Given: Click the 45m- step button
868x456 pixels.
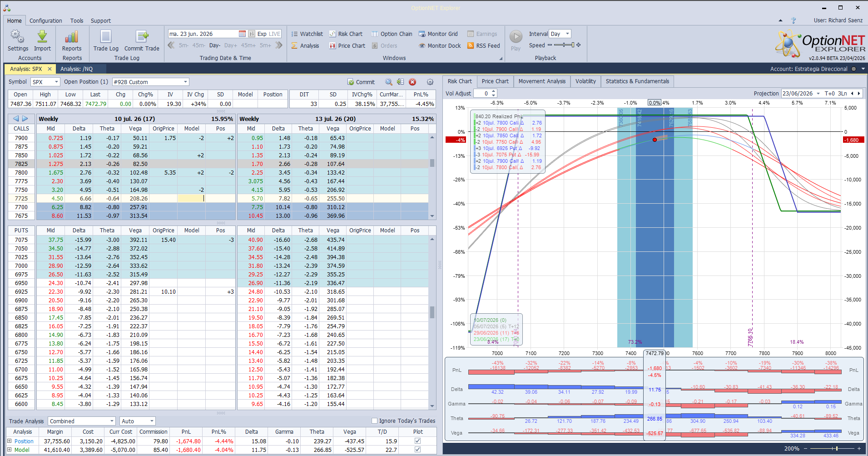Looking at the screenshot, I should click(198, 45).
